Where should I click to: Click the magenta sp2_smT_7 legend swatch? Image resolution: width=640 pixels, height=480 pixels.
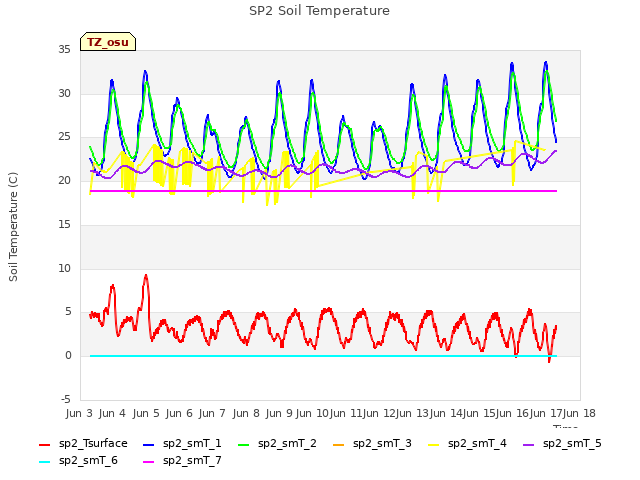[149, 462]
